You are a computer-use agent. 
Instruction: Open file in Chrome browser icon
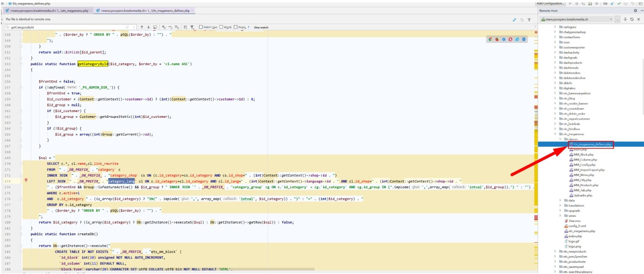tap(490, 39)
